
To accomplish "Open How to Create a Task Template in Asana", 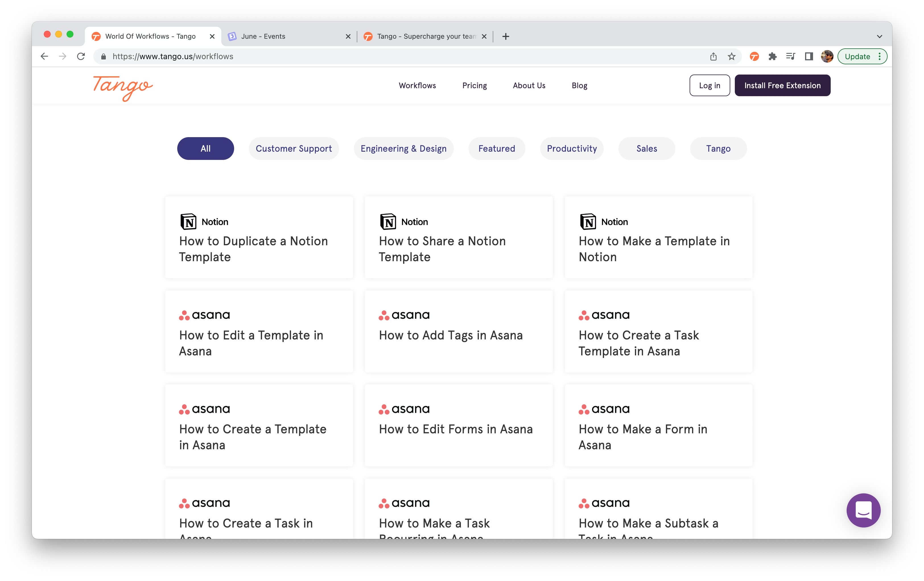I will pyautogui.click(x=659, y=331).
